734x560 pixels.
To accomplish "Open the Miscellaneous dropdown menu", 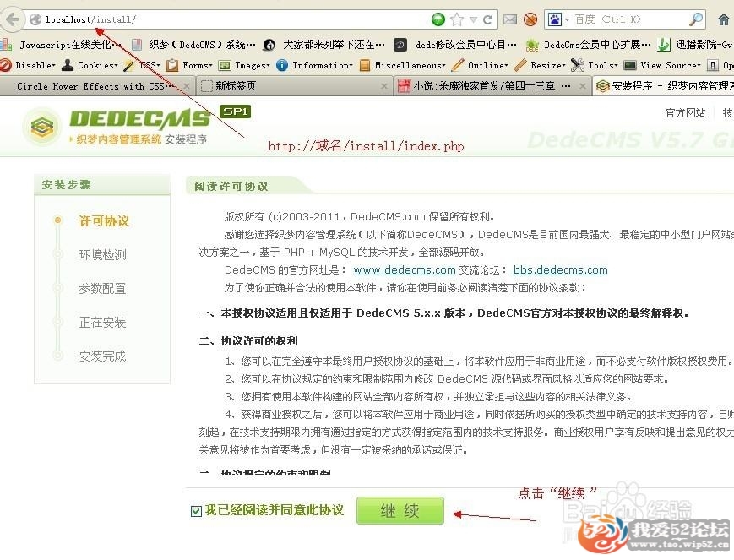I will pyautogui.click(x=403, y=65).
